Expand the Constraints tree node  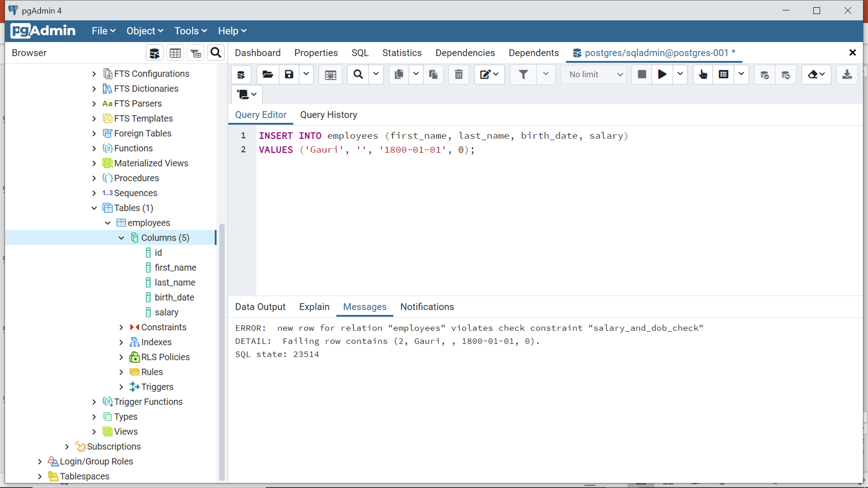(x=122, y=328)
